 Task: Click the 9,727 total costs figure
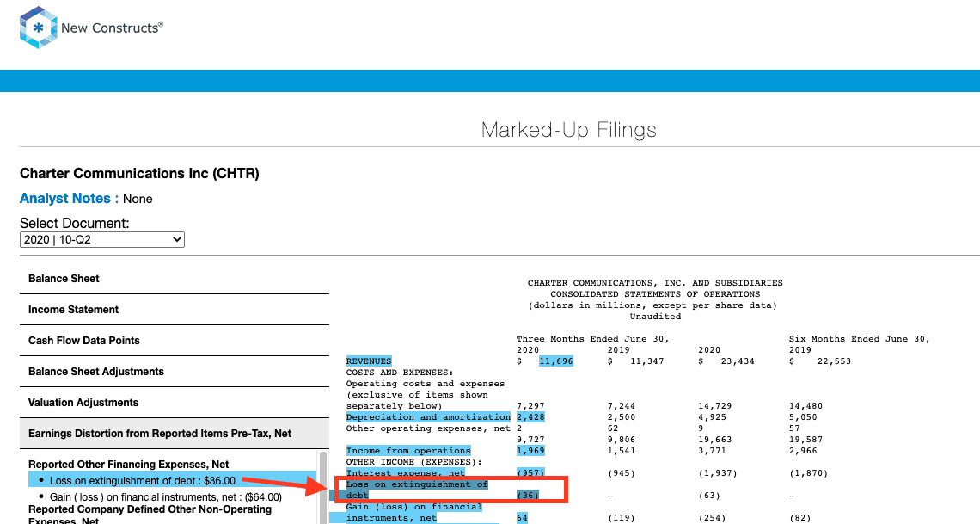(x=530, y=440)
